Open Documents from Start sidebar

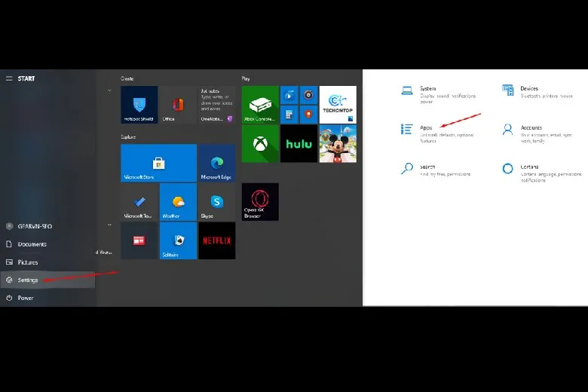pyautogui.click(x=47, y=244)
